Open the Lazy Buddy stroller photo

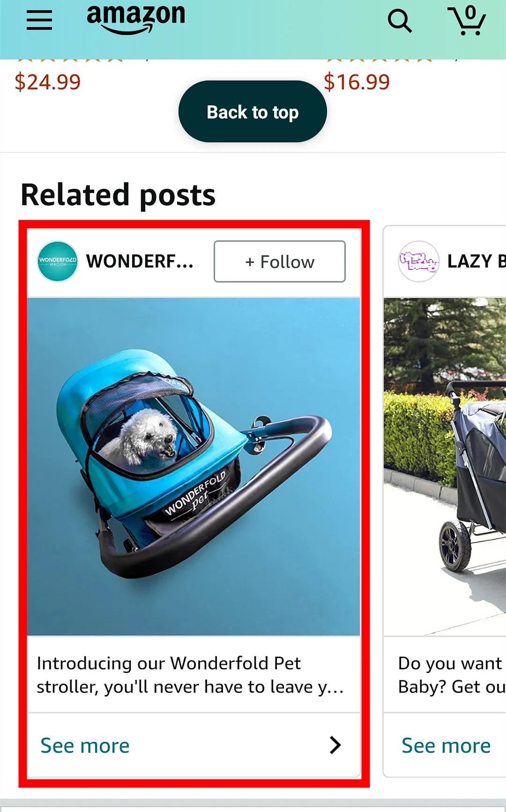(x=445, y=467)
